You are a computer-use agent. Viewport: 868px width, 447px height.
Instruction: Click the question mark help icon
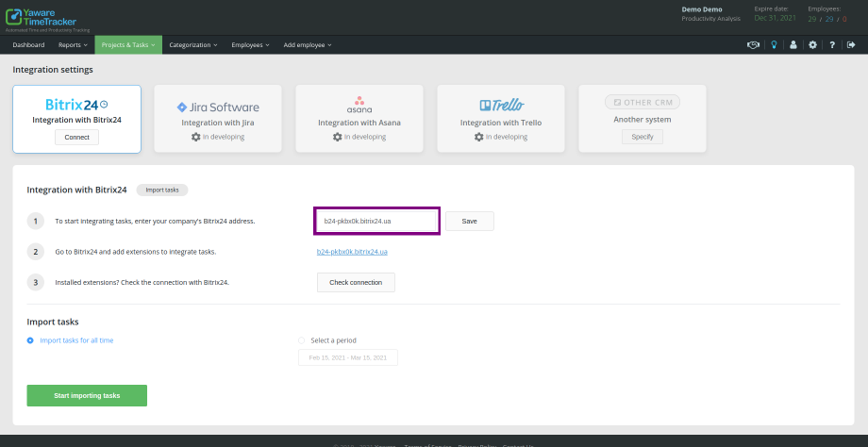(x=832, y=45)
